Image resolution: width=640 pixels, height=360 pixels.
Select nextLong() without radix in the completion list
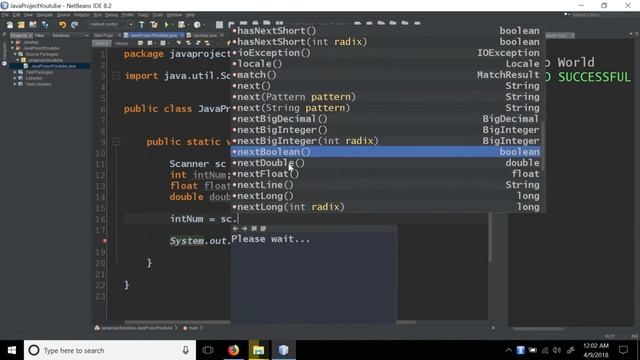point(386,196)
